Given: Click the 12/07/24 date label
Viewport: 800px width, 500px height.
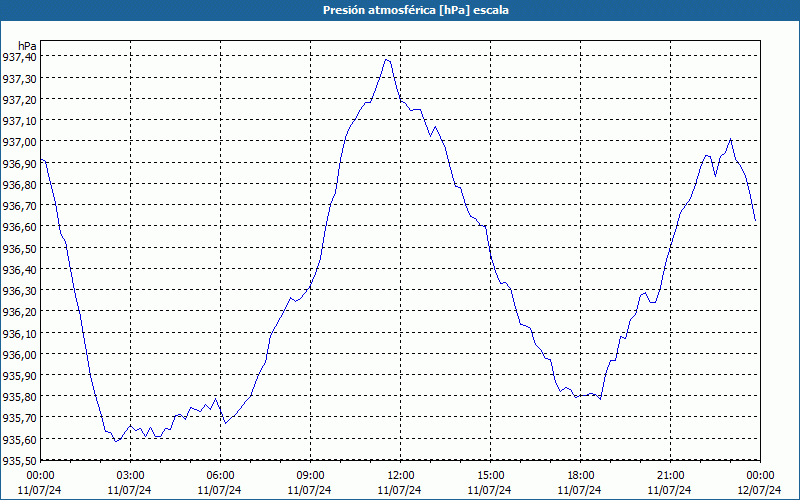Looking at the screenshot, I should point(760,490).
